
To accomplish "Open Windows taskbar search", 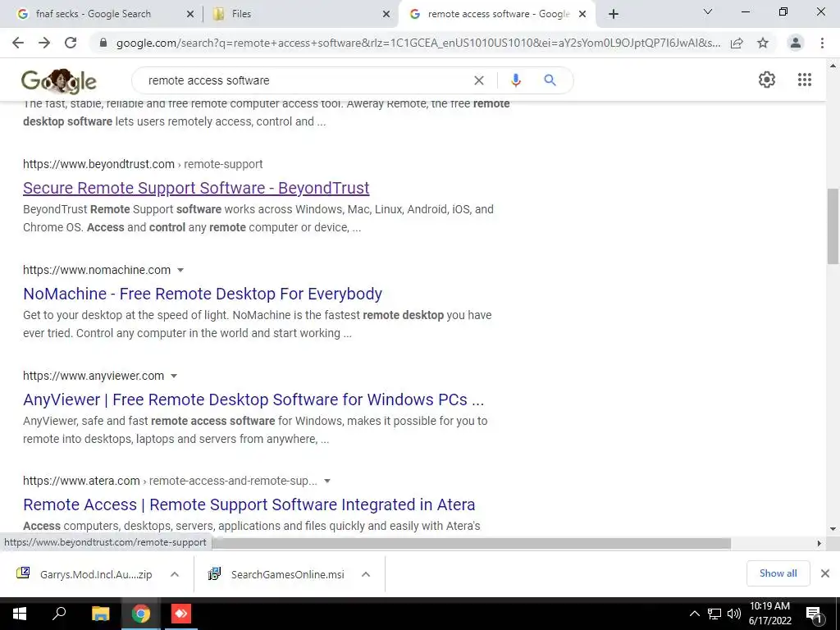I will pyautogui.click(x=59, y=614).
